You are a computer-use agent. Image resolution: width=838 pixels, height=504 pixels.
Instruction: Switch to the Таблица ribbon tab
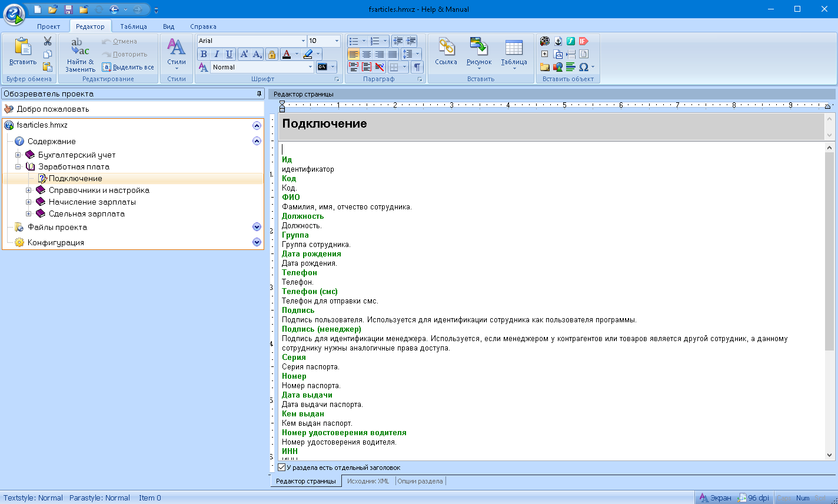pos(133,26)
